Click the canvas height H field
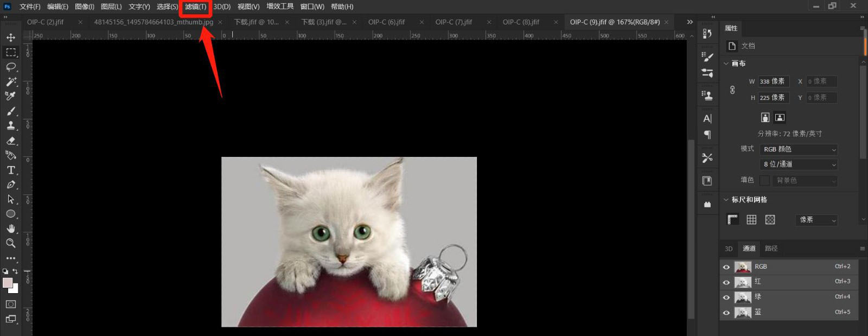Image resolution: width=868 pixels, height=336 pixels. (773, 98)
